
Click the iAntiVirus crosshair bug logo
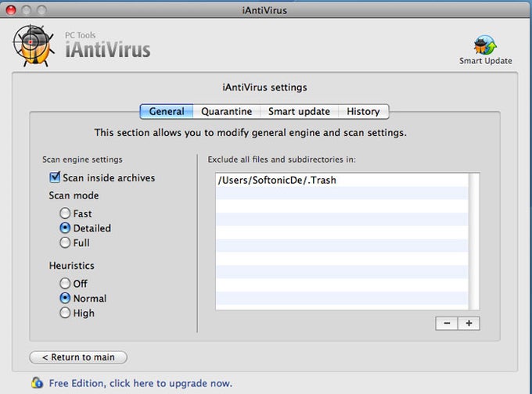point(33,46)
